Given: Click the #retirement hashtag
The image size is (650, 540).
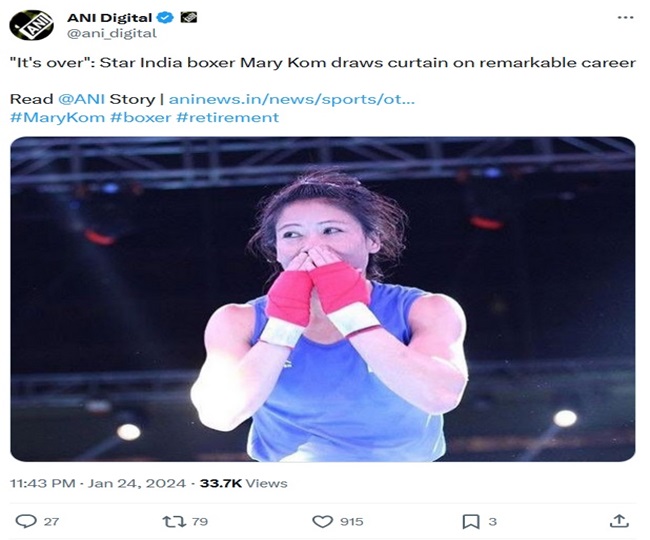Looking at the screenshot, I should pos(227,117).
